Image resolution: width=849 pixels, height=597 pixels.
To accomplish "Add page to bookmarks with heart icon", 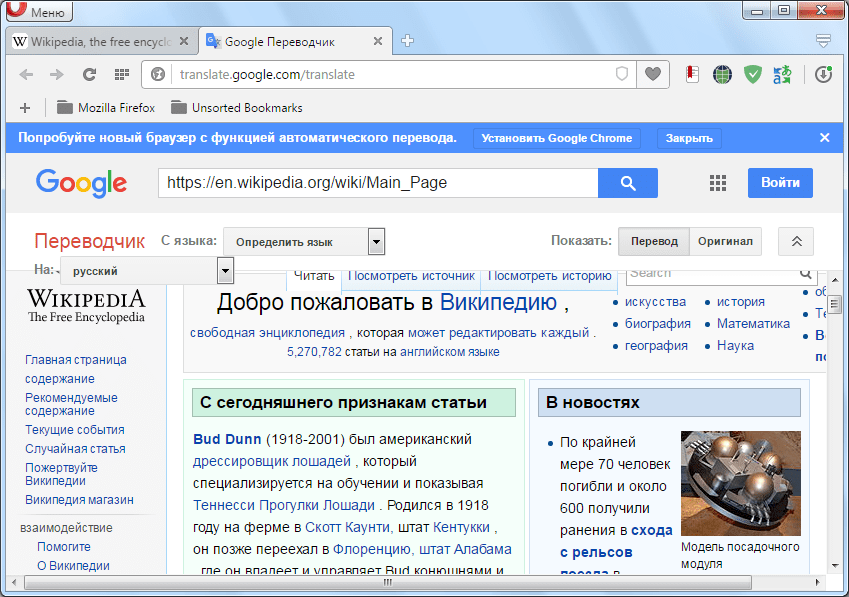I will click(652, 74).
